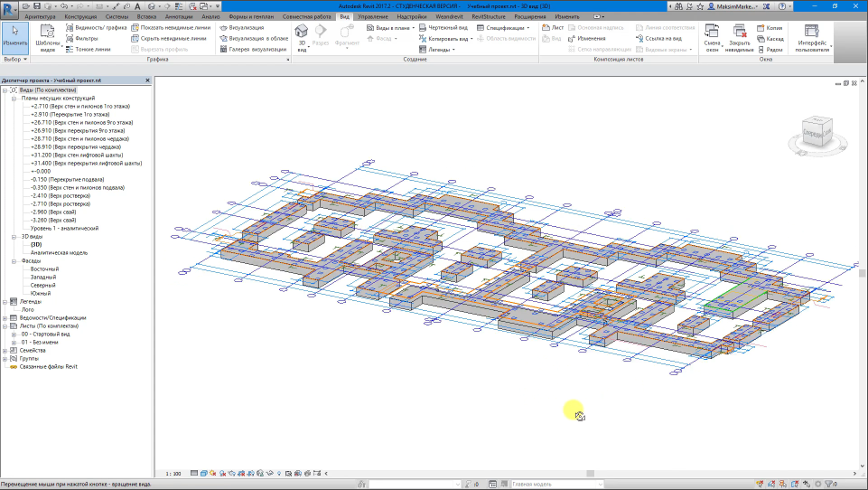
Task: Open the Спецификации dropdown
Action: tap(503, 27)
